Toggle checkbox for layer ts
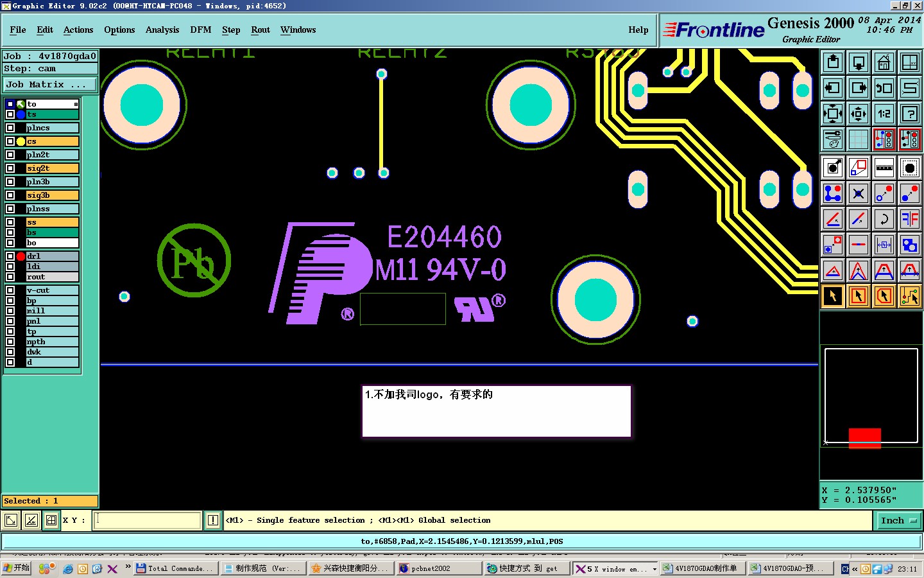The width and height of the screenshot is (924, 578). [10, 114]
